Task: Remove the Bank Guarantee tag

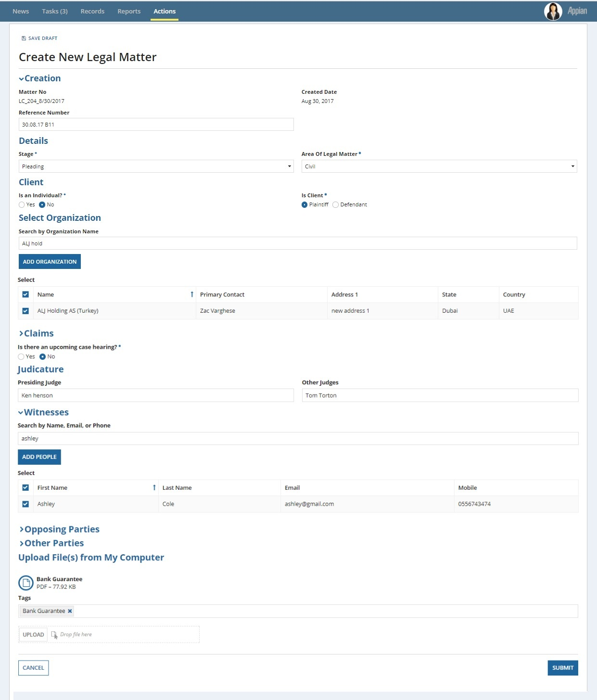Action: 70,611
